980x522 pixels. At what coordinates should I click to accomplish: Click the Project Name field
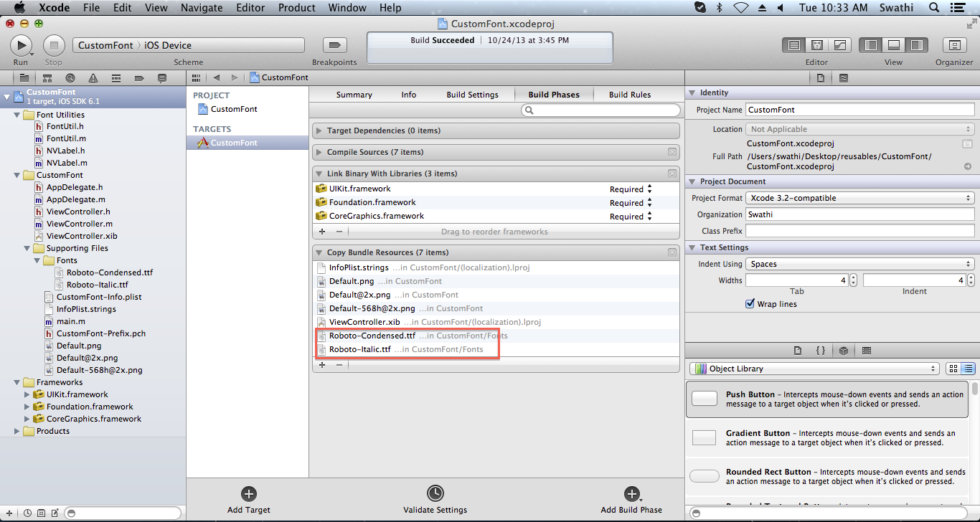pyautogui.click(x=859, y=110)
